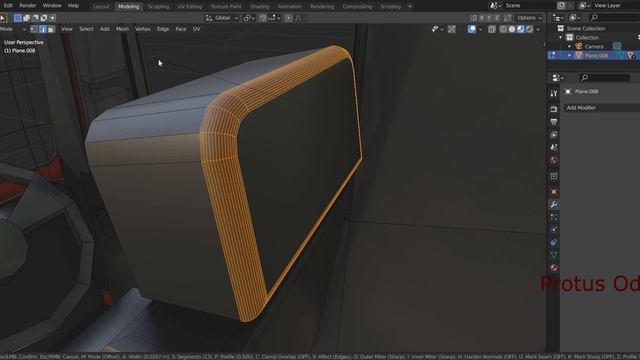Click the Add Modifier button
The height and width of the screenshot is (360, 640).
pyautogui.click(x=602, y=108)
